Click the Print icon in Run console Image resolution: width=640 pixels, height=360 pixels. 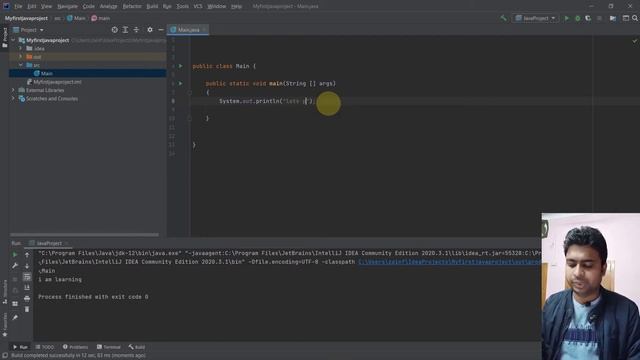coord(27,298)
